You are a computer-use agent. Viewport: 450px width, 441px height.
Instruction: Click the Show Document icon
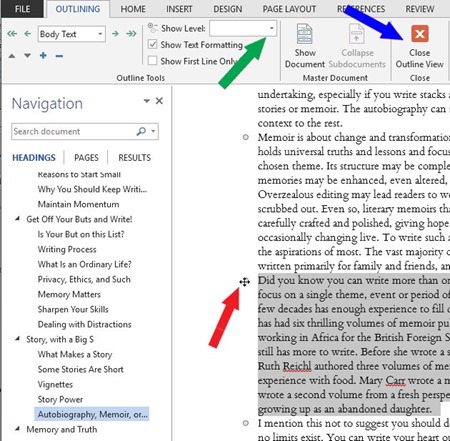(x=305, y=34)
